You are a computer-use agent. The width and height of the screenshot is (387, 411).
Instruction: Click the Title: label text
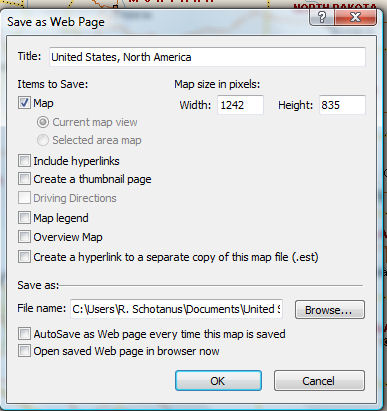point(29,56)
